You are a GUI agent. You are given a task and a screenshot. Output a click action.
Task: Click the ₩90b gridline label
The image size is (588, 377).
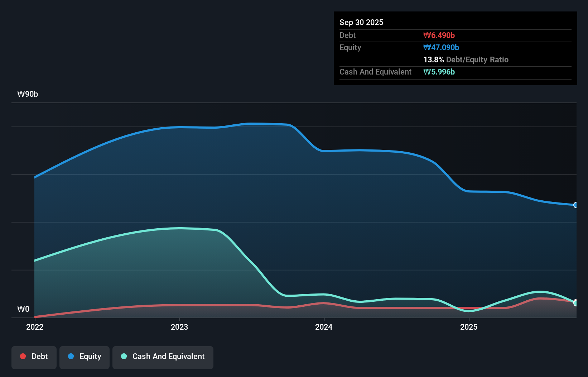tap(28, 94)
